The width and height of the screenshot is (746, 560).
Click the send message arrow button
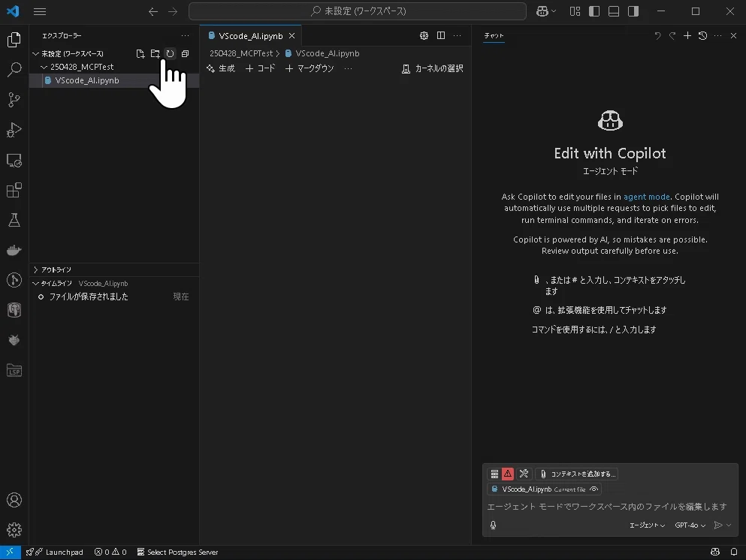(x=718, y=525)
